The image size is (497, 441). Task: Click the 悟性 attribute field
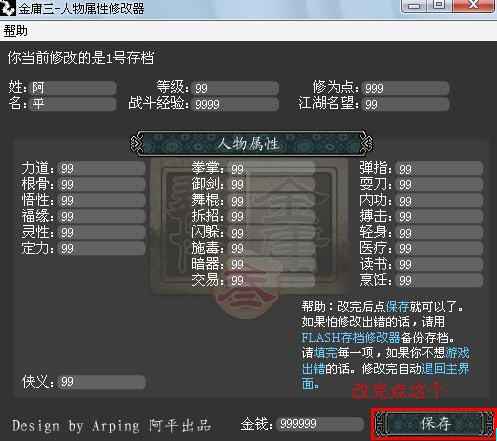click(x=102, y=200)
